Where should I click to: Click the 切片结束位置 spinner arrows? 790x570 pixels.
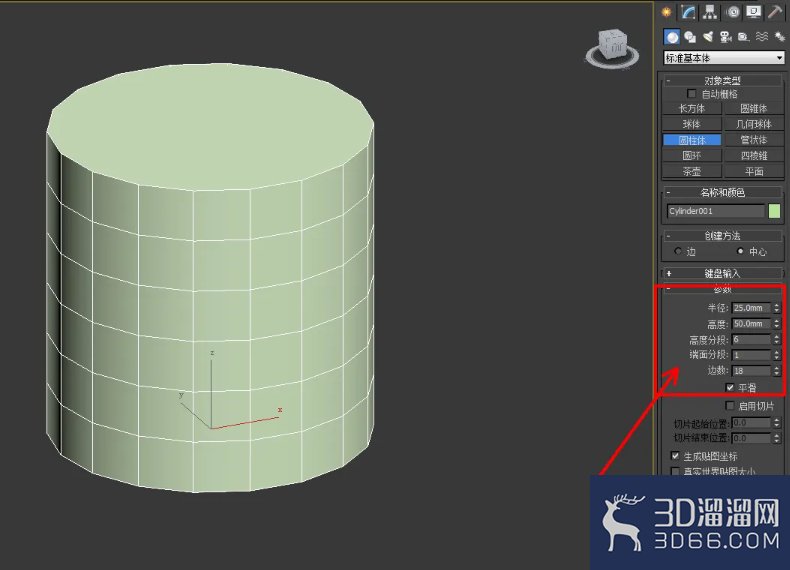tap(777, 438)
